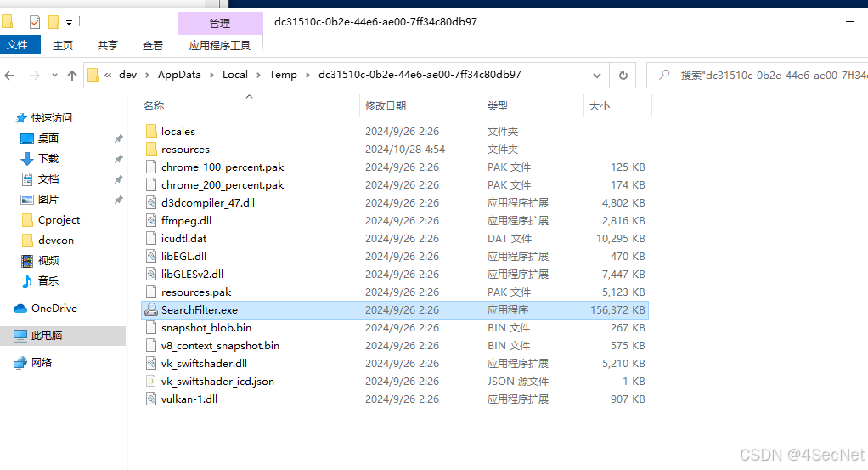
Task: Click the Desktop 桌面 icon in sidebar
Action: point(27,139)
